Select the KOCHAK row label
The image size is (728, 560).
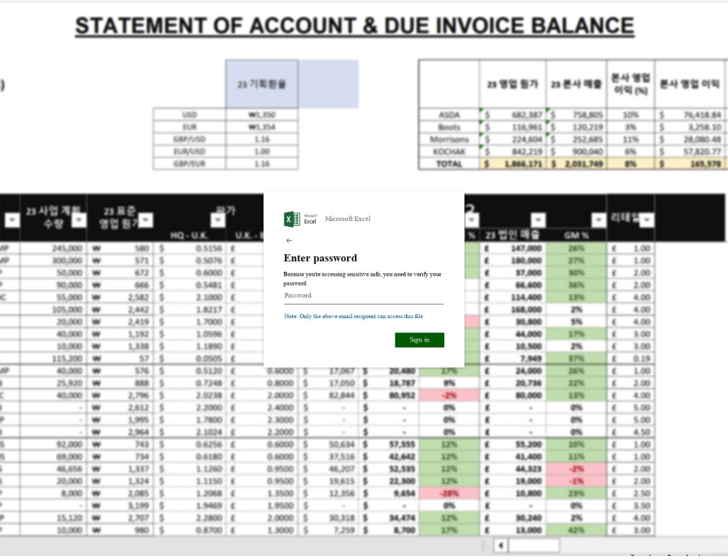tap(449, 151)
